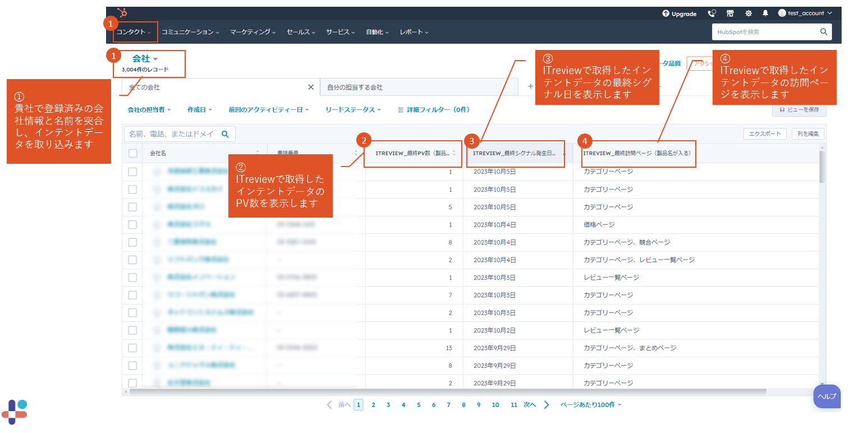
Task: Check the checkbox on the last visible row
Action: pos(132,383)
